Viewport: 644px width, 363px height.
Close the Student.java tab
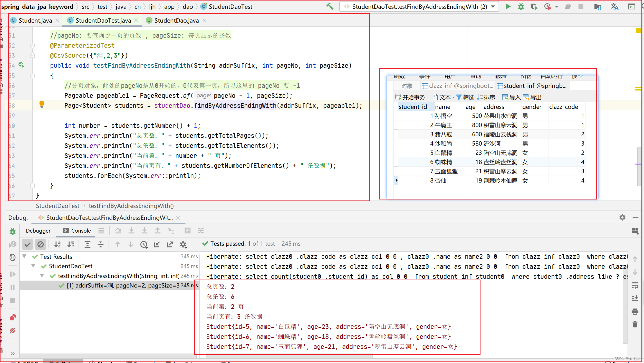57,20
